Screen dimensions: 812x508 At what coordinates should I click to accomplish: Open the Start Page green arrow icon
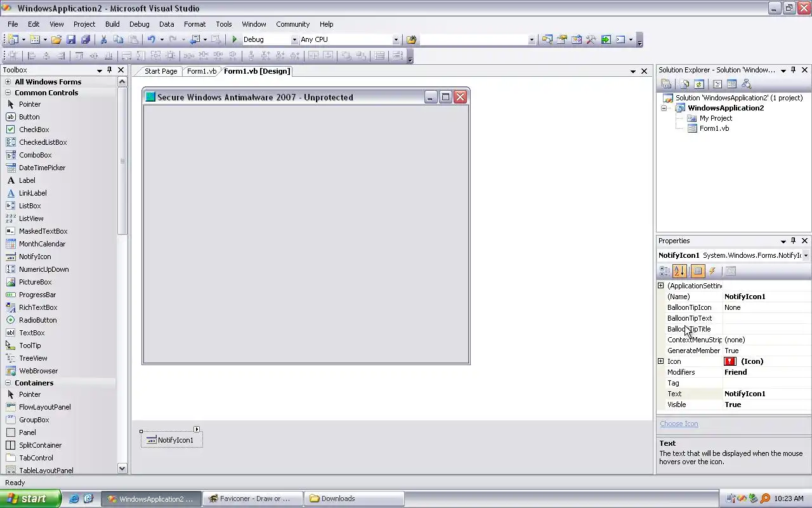click(605, 39)
